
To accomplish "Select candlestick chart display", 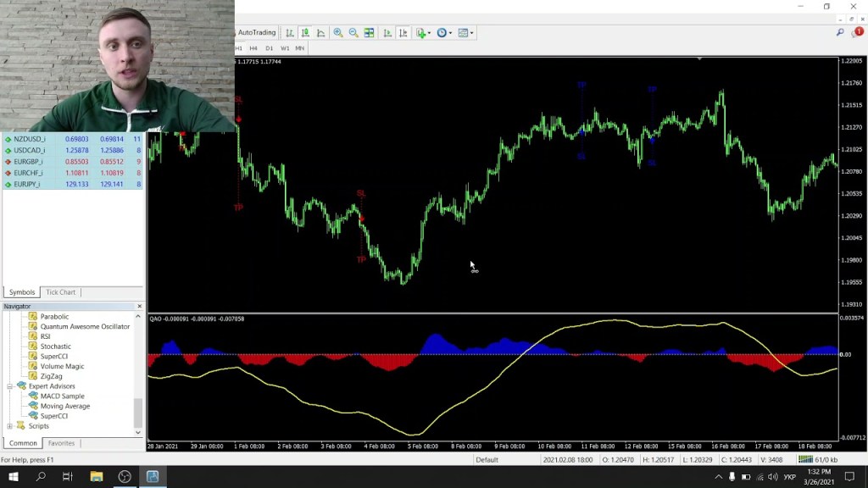I will [x=305, y=32].
